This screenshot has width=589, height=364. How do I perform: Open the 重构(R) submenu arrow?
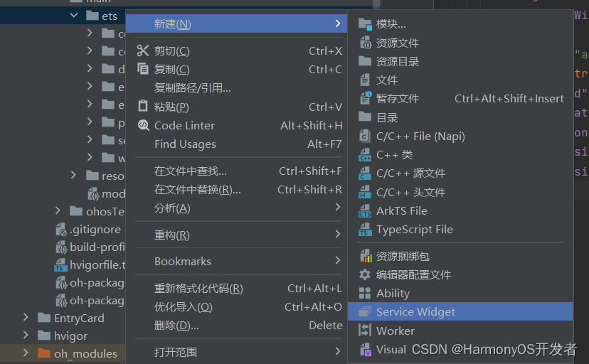click(x=338, y=234)
